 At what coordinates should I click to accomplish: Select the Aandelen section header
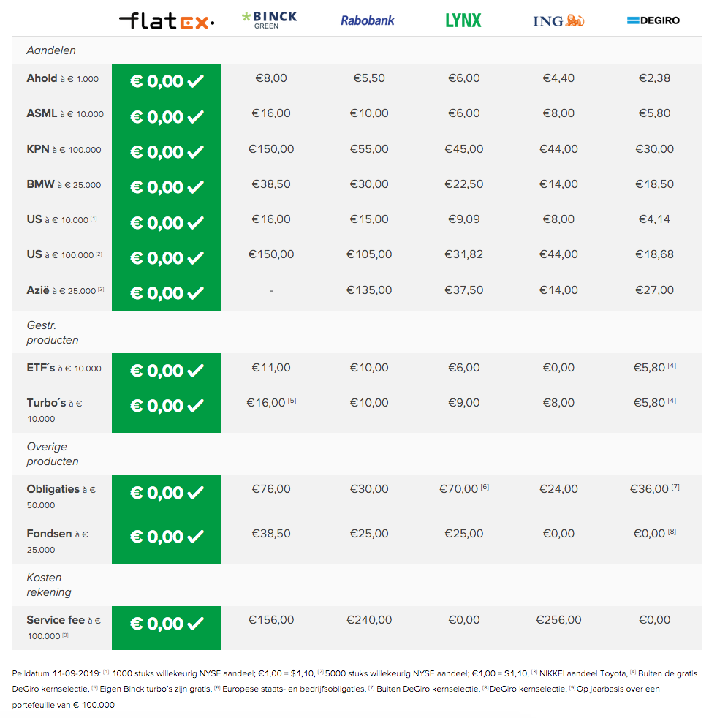coord(51,50)
